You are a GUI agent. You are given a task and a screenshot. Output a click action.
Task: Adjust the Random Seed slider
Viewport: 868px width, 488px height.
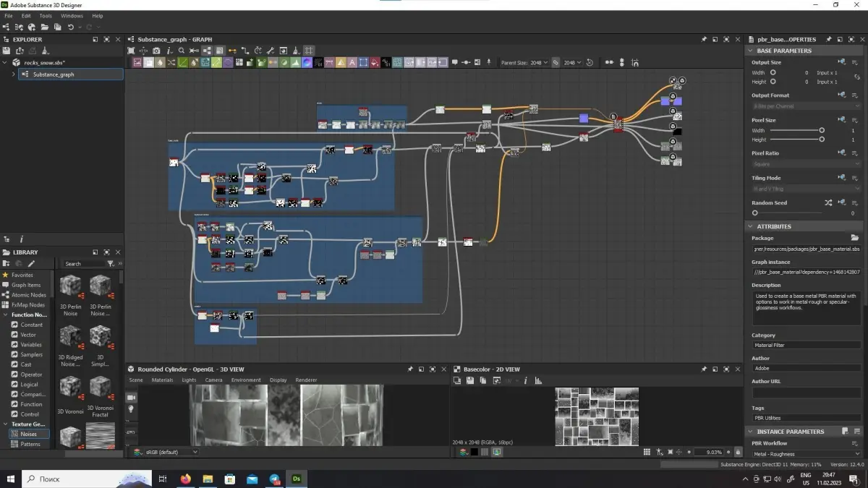pos(788,213)
